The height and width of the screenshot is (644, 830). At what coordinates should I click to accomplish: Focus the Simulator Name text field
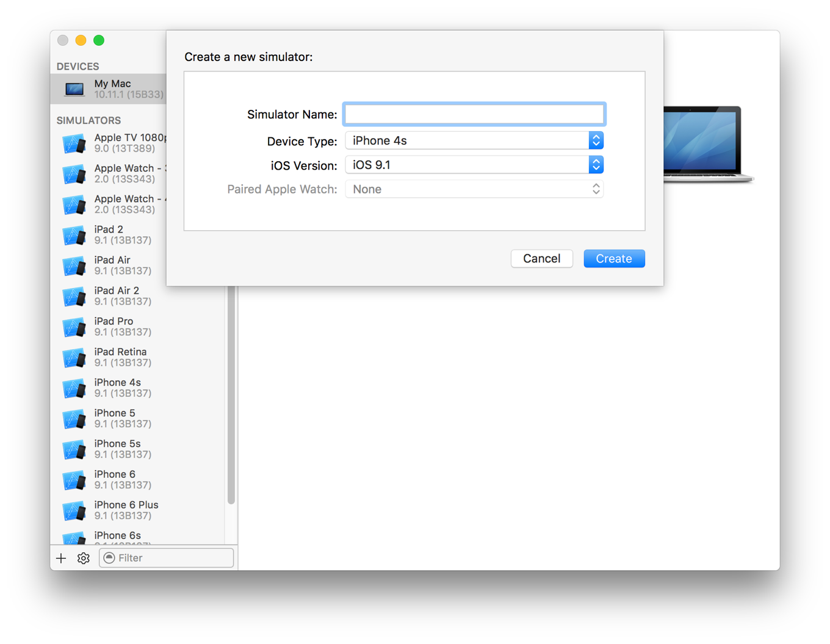[474, 114]
